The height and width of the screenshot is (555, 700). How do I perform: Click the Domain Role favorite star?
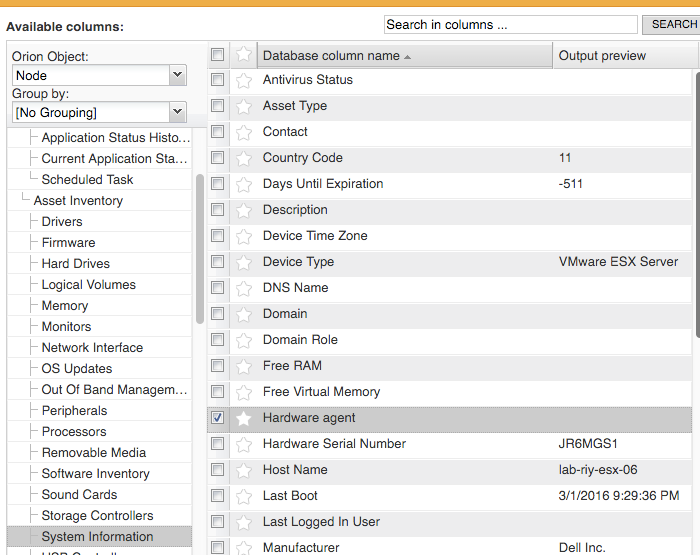tap(244, 340)
